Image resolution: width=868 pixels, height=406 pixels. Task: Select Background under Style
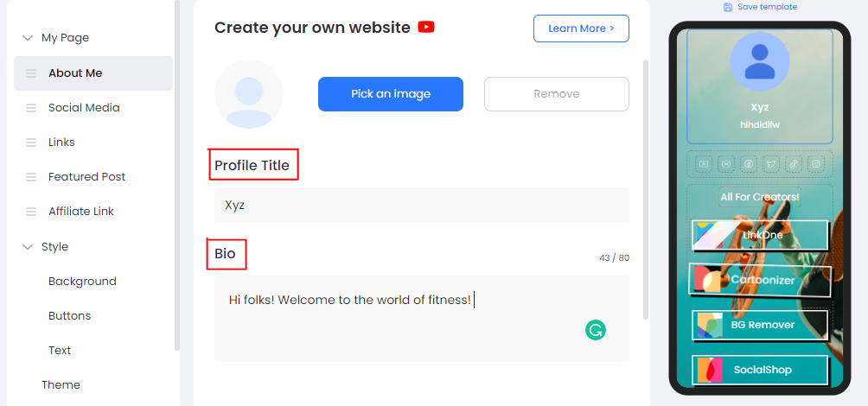(82, 282)
